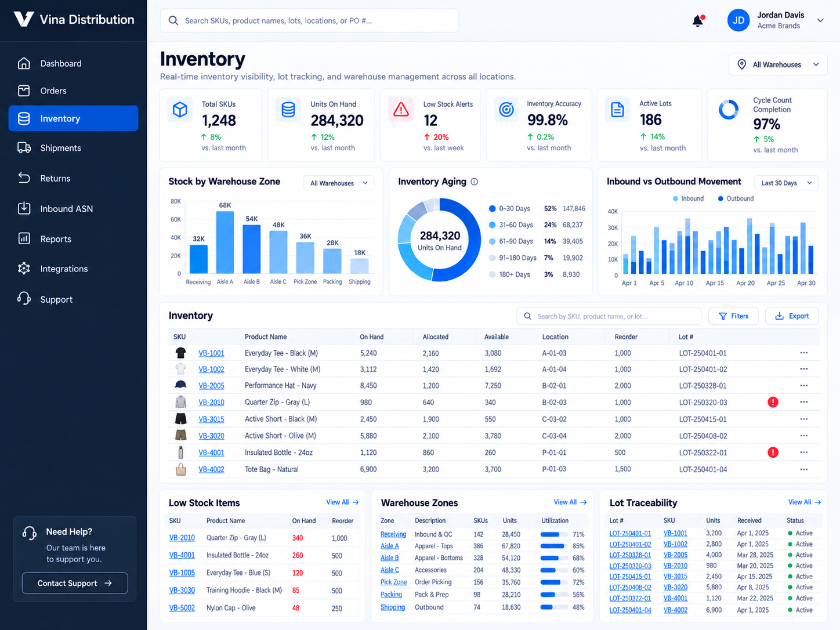Click the Inventory Aging info icon
This screenshot has height=630, width=840.
pyautogui.click(x=474, y=182)
